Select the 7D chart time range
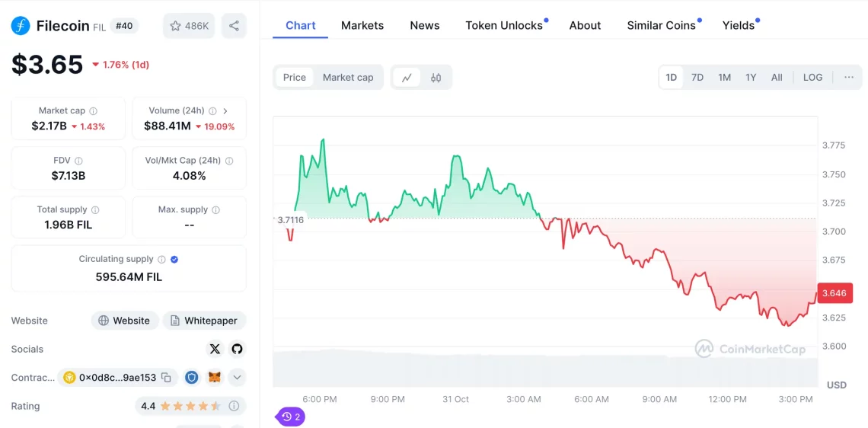The height and width of the screenshot is (428, 868). [697, 78]
